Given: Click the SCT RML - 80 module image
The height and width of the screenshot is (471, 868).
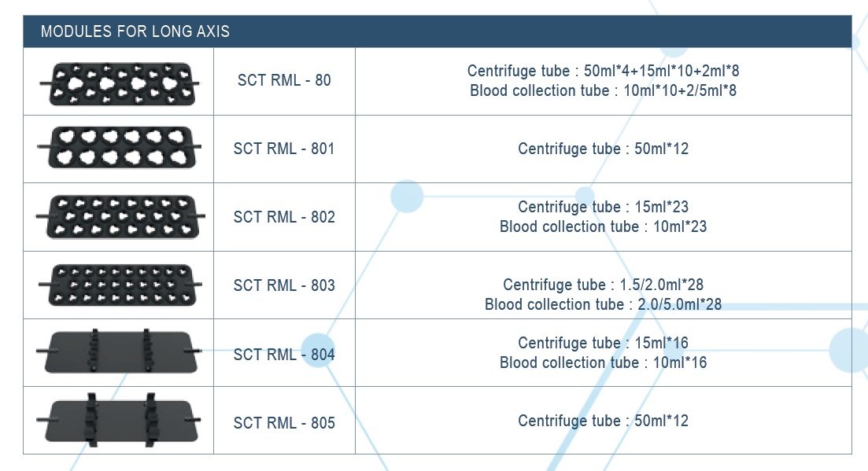Looking at the screenshot, I should (x=119, y=83).
